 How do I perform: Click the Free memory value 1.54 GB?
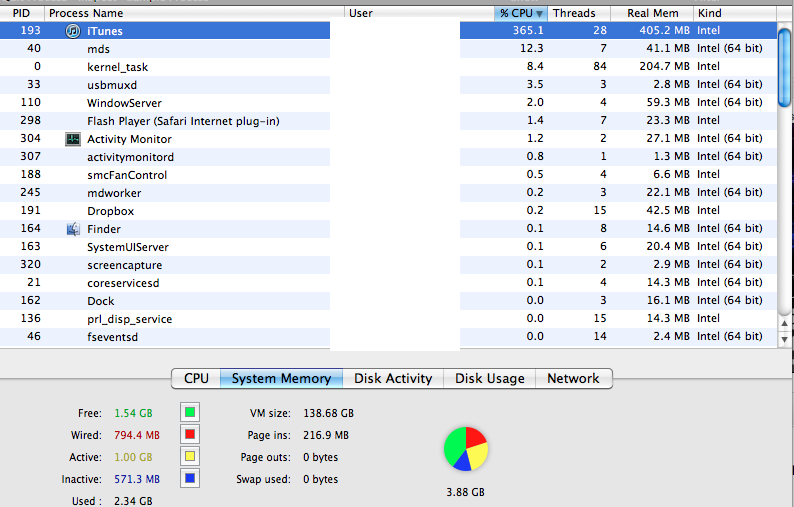pyautogui.click(x=133, y=413)
